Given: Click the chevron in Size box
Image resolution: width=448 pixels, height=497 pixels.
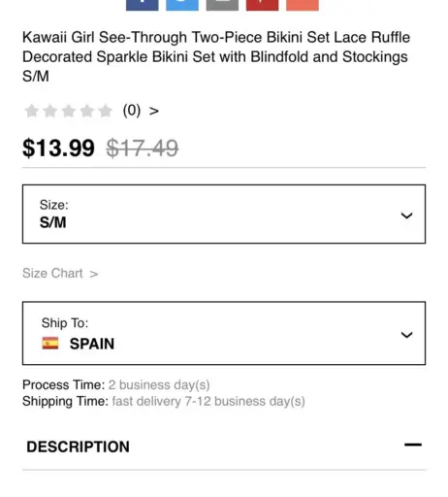Looking at the screenshot, I should (406, 215).
